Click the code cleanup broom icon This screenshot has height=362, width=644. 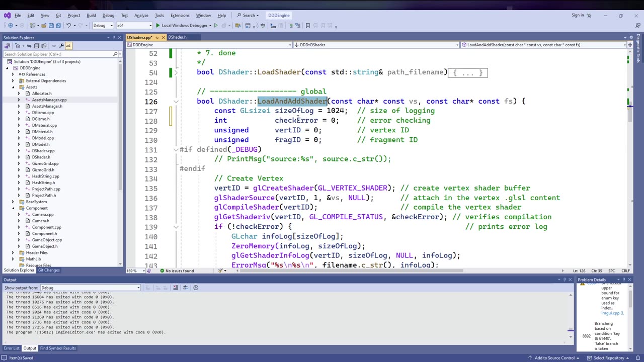click(220, 270)
